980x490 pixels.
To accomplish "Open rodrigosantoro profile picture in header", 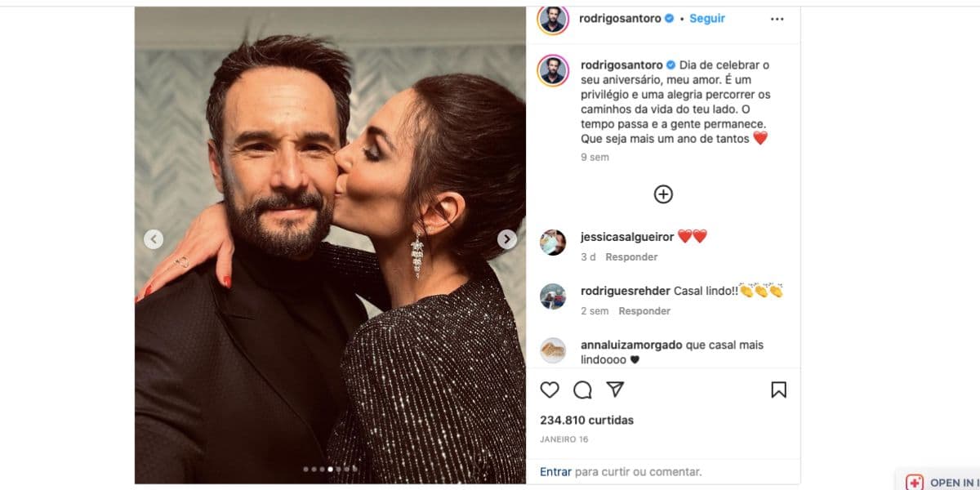I will (553, 19).
